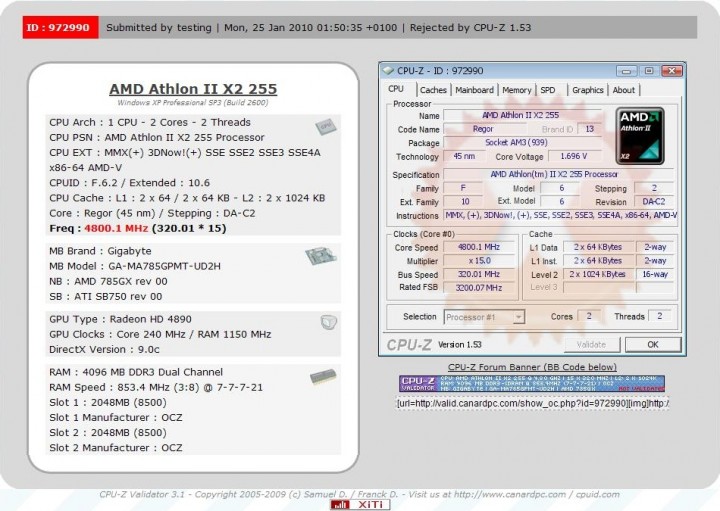Show the About tab

click(624, 90)
